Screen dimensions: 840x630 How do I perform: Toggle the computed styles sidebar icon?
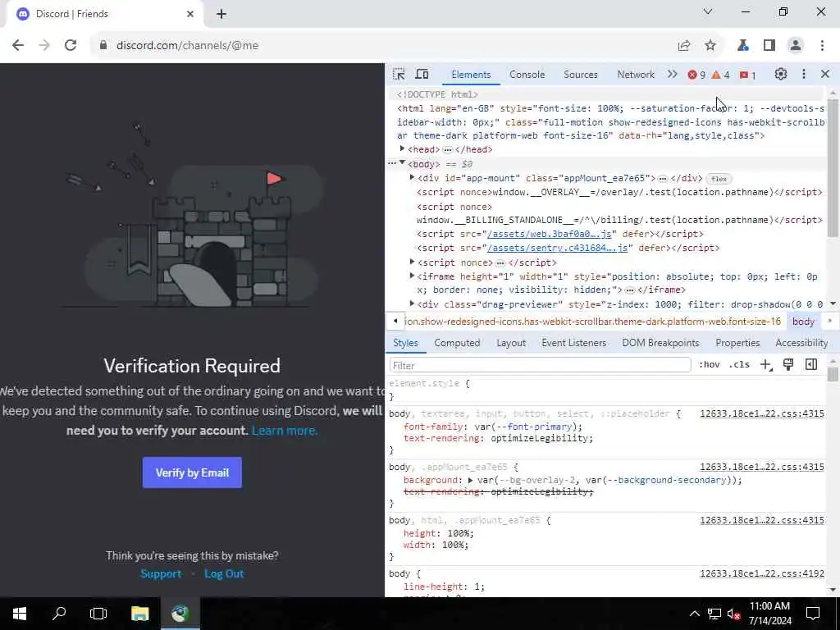pyautogui.click(x=811, y=365)
